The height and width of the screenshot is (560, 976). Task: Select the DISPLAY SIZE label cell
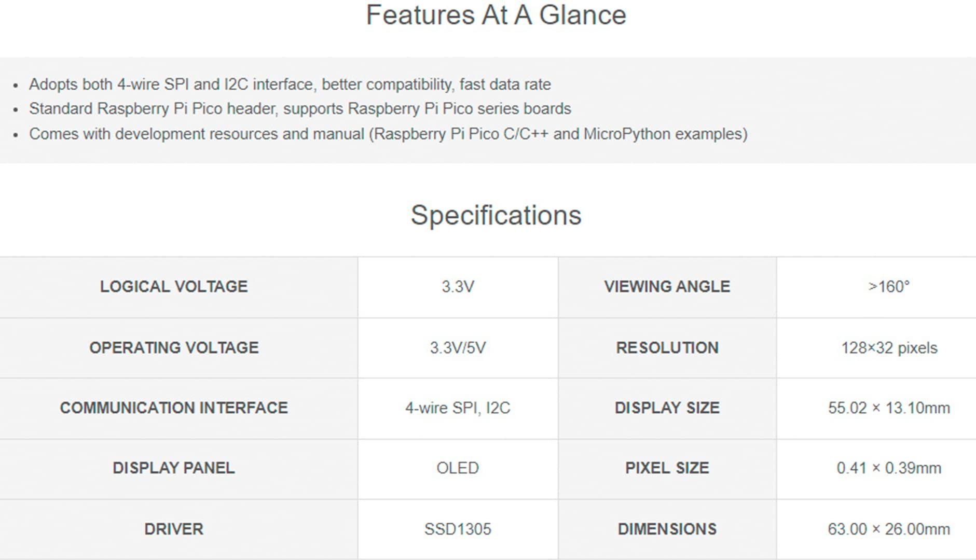667,408
